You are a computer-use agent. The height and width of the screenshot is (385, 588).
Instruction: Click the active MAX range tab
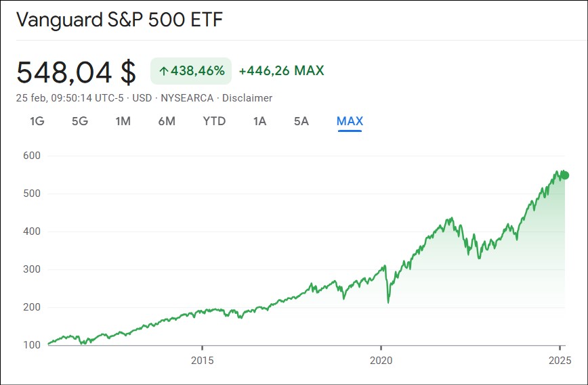(x=350, y=121)
